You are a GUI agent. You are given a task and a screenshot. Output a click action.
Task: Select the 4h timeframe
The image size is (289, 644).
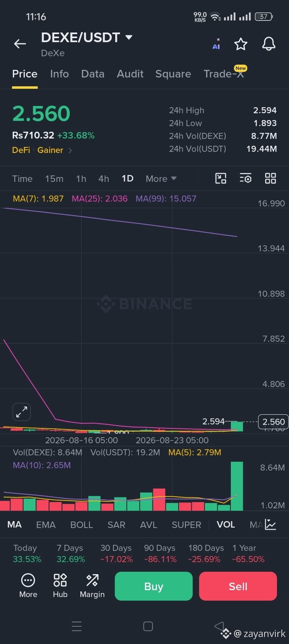(x=104, y=179)
